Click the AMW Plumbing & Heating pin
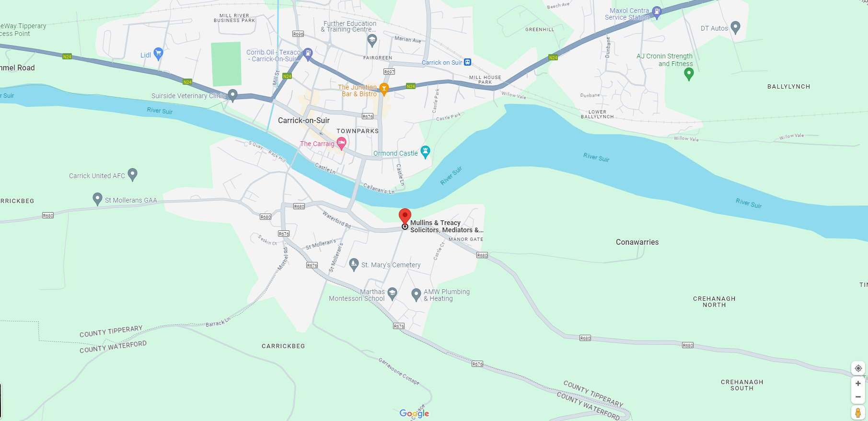Screen dimensions: 868x421 416,294
